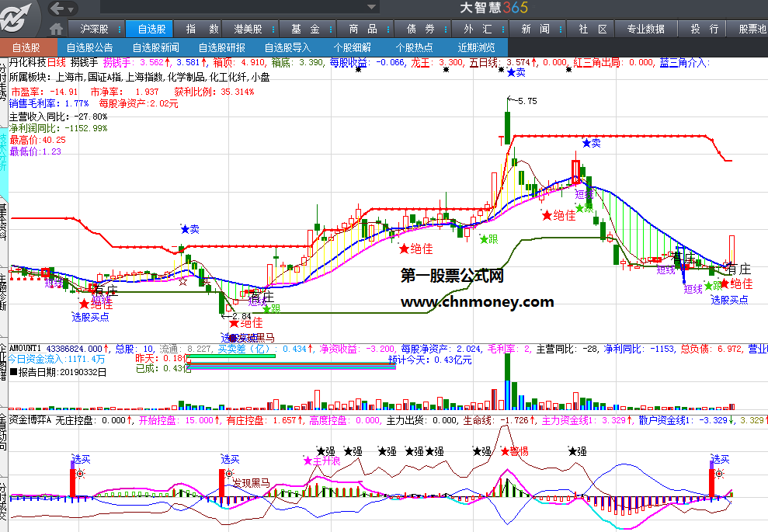Go back with the left arrow button
Image resolution: width=768 pixels, height=532 pixels.
point(57,9)
